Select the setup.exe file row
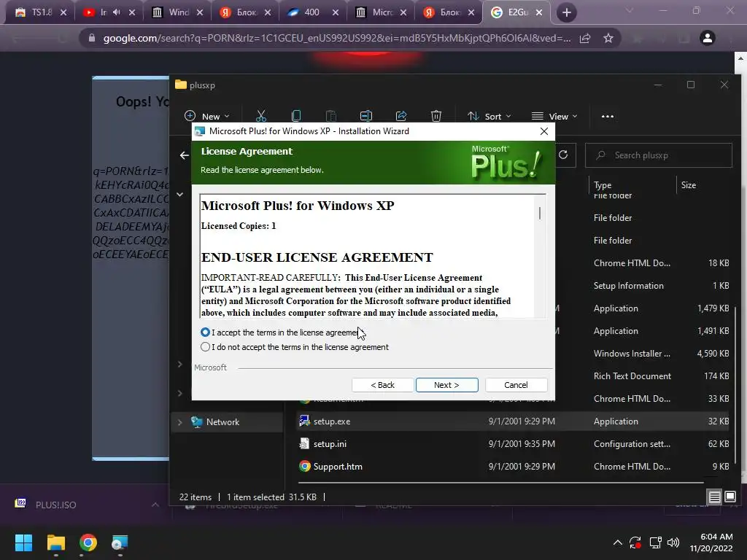 pos(513,421)
